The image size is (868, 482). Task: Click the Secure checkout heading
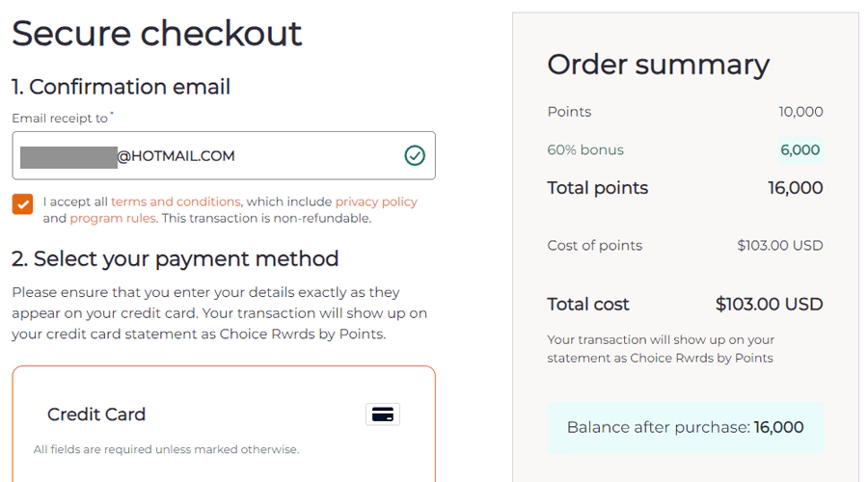157,34
